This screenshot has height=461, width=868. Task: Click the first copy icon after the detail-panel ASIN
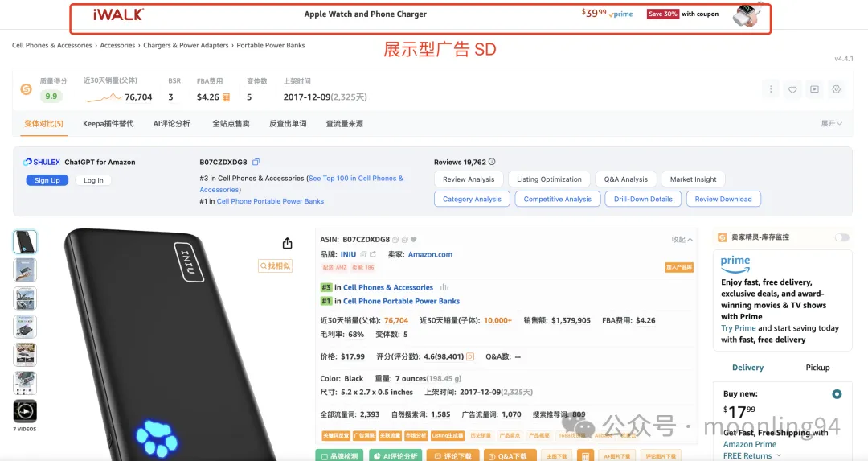pos(395,240)
